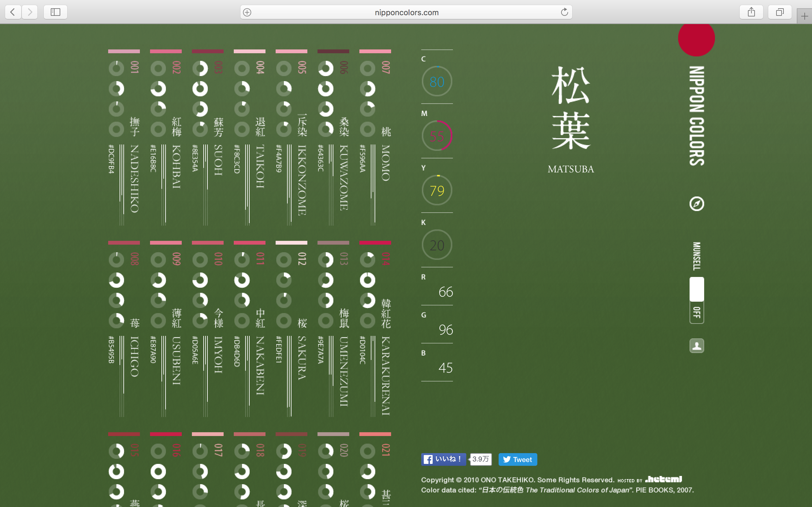
Task: Select the MOMO color entry
Action: (375, 51)
